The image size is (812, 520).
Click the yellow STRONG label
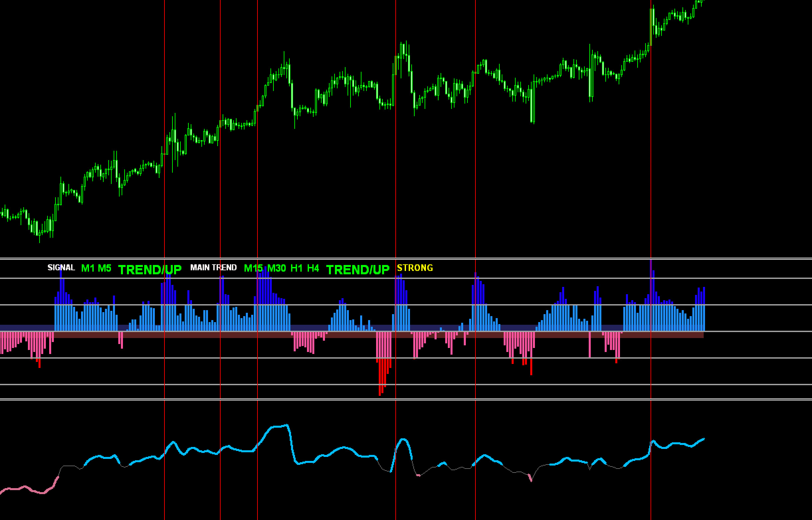click(x=415, y=268)
